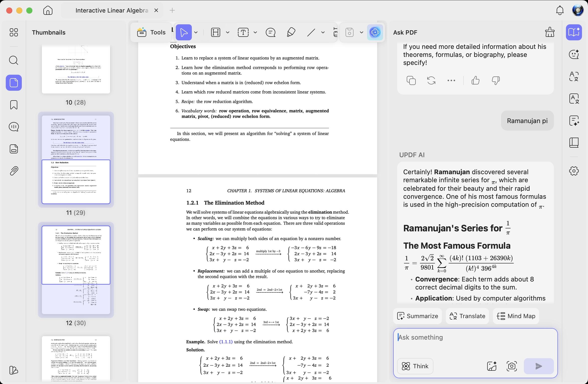The height and width of the screenshot is (384, 588).
Task: Select page thumbnail 11 (29)
Action: [76, 160]
